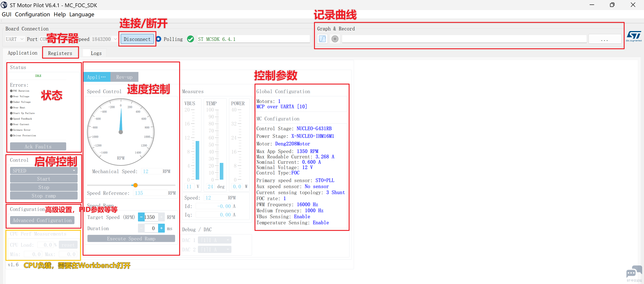
Task: Click the Over Voltage error indicator
Action: pyautogui.click(x=11, y=96)
